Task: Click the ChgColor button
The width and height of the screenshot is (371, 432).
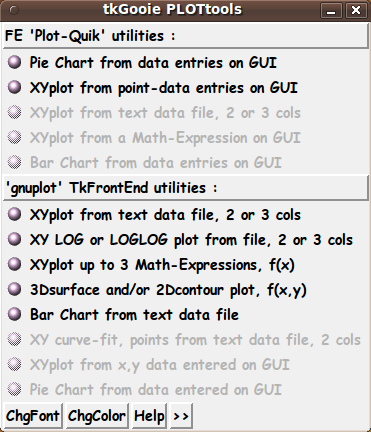Action: [97, 416]
